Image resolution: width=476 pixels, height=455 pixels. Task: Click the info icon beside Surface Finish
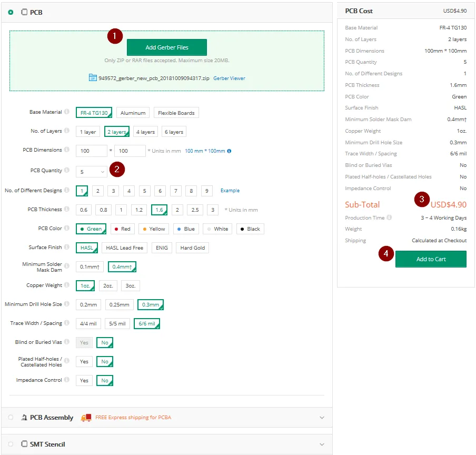[x=67, y=248]
